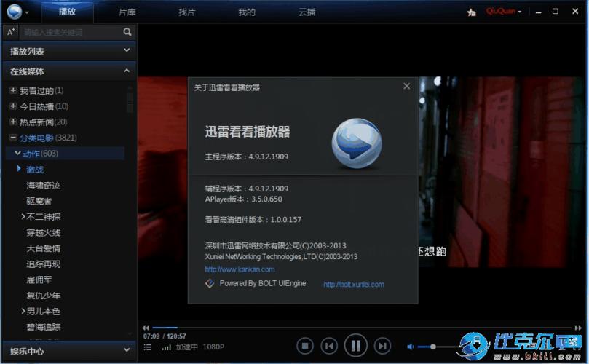Collapse the 分类电影 tree node

tap(13, 138)
